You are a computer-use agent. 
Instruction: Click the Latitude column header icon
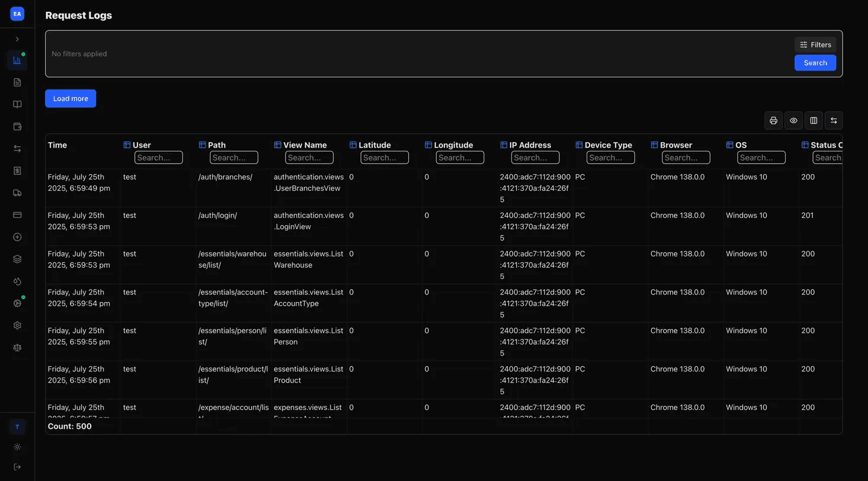coord(353,145)
